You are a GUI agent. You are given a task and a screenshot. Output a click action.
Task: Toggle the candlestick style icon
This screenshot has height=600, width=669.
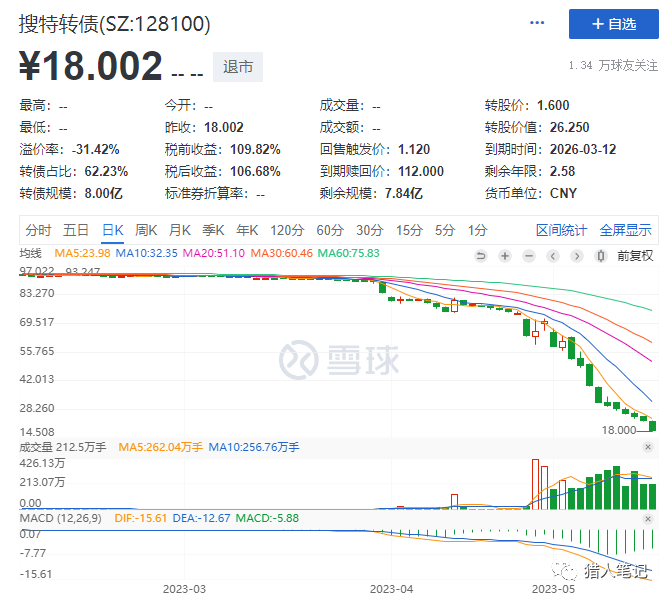point(601,256)
